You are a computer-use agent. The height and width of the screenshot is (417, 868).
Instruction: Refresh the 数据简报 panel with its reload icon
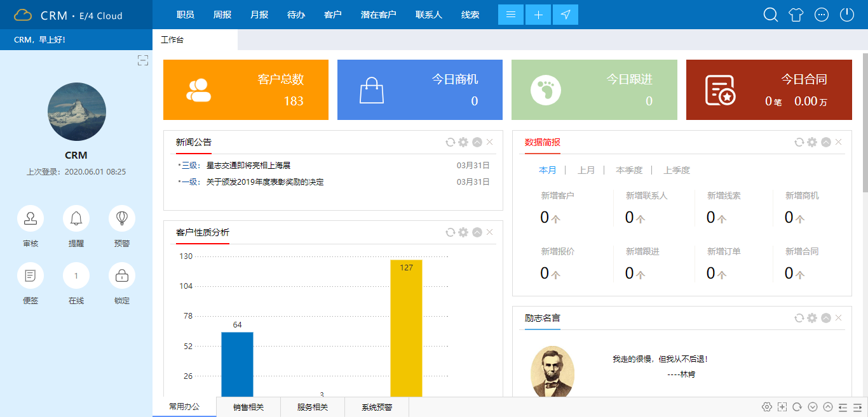[799, 142]
